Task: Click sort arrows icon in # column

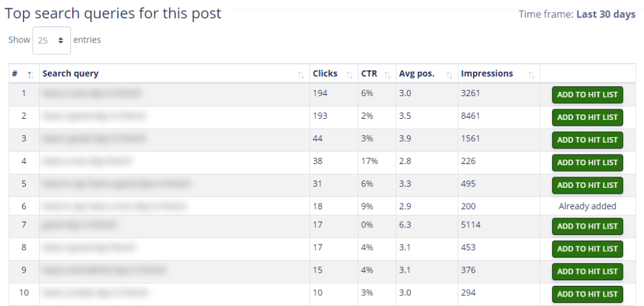Action: pyautogui.click(x=30, y=75)
